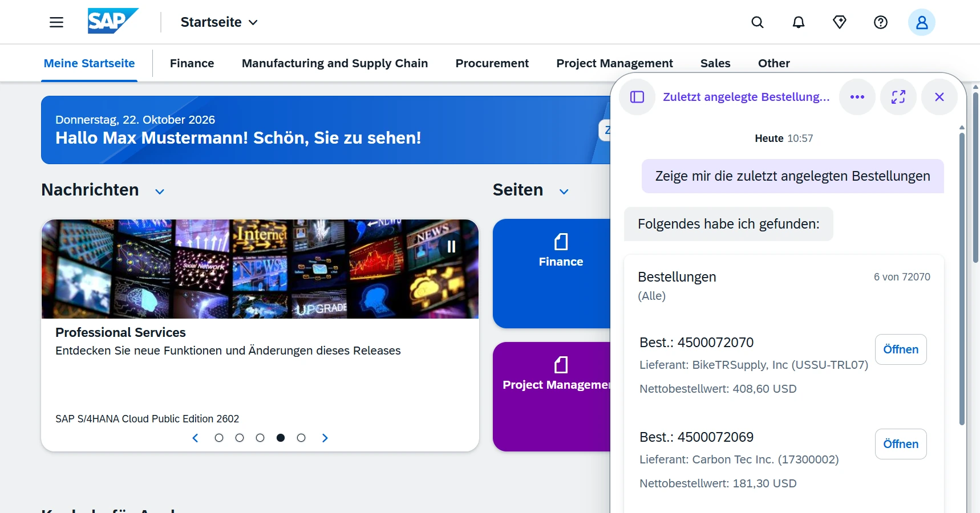
Task: Open Joule diamond assistant icon
Action: tap(840, 22)
